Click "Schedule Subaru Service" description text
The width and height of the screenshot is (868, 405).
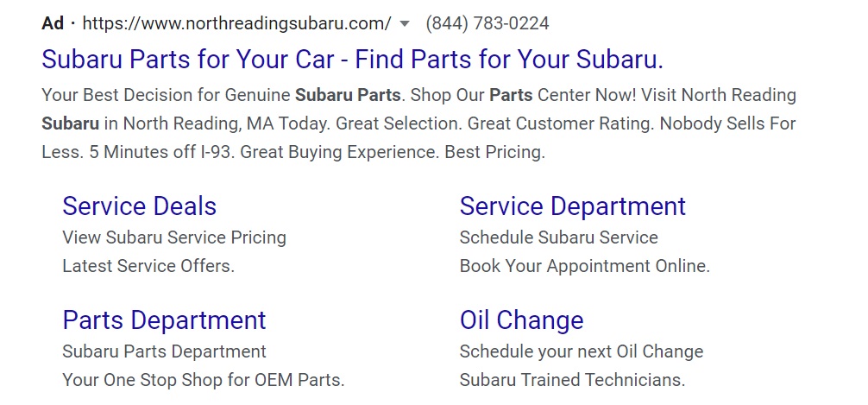pyautogui.click(x=558, y=237)
